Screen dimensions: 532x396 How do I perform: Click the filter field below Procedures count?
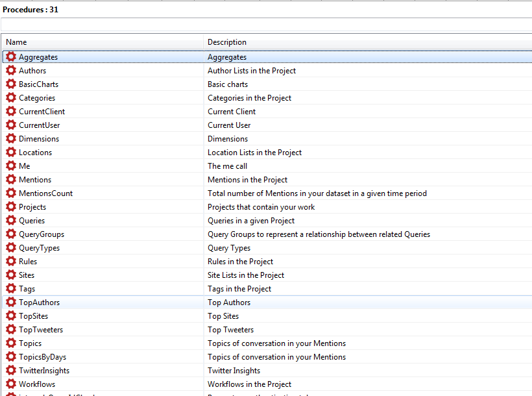266,24
